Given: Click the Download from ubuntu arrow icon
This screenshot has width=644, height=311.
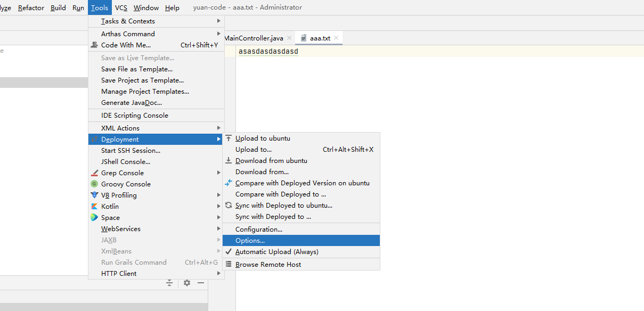Looking at the screenshot, I should tap(229, 161).
